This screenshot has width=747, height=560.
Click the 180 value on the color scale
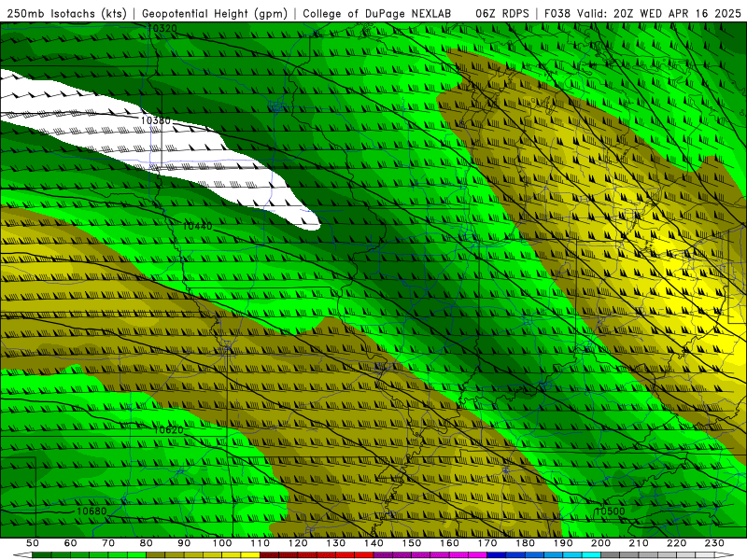point(525,543)
